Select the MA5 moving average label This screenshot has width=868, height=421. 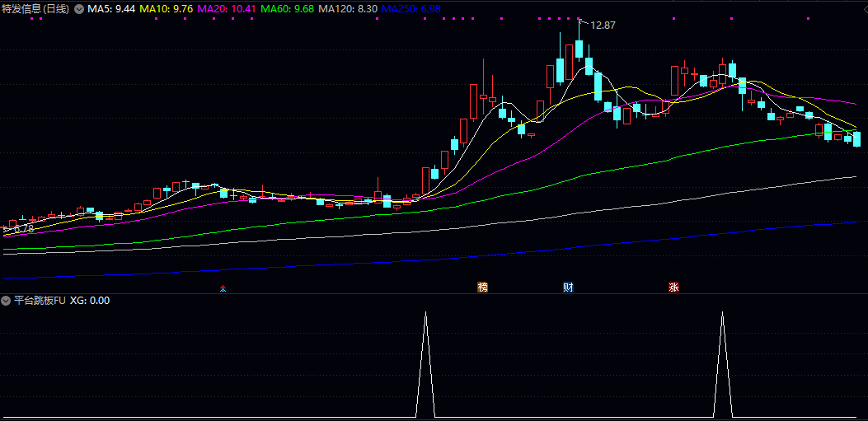coord(111,8)
